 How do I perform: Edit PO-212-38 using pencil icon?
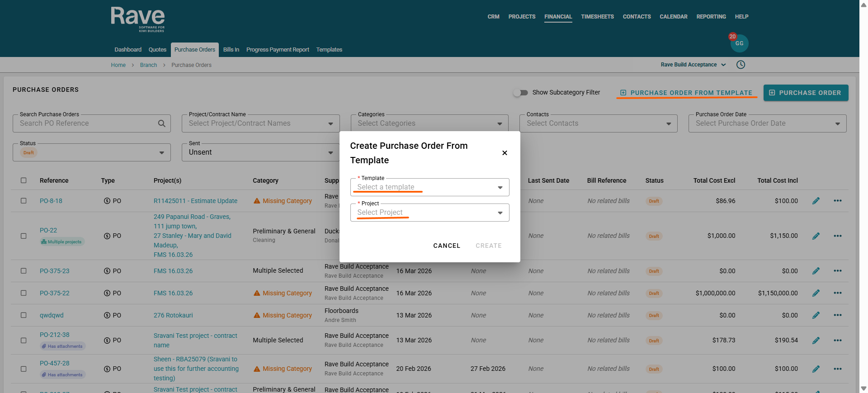(x=816, y=340)
